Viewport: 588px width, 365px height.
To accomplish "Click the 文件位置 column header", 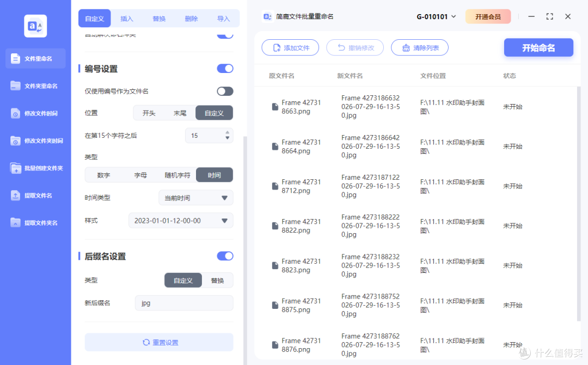I will 433,76.
